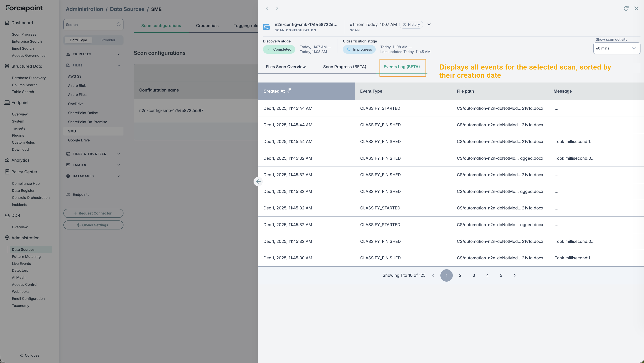Click the next page arrow in pagination

coord(515,275)
